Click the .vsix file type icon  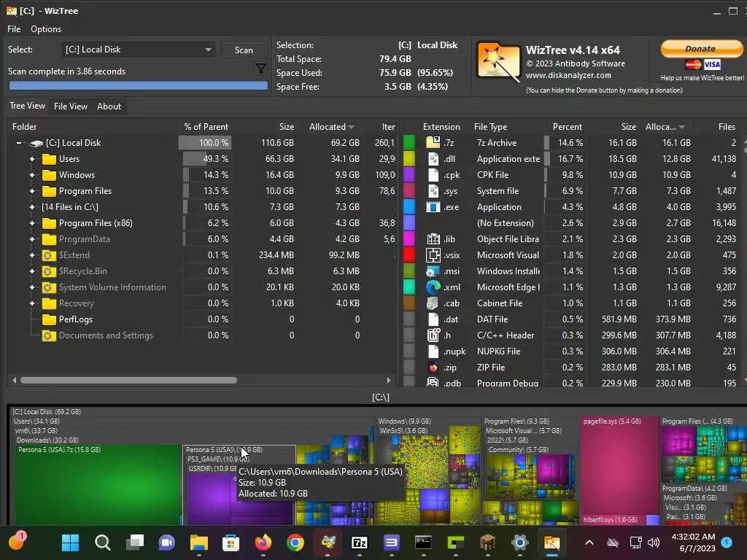tap(433, 254)
